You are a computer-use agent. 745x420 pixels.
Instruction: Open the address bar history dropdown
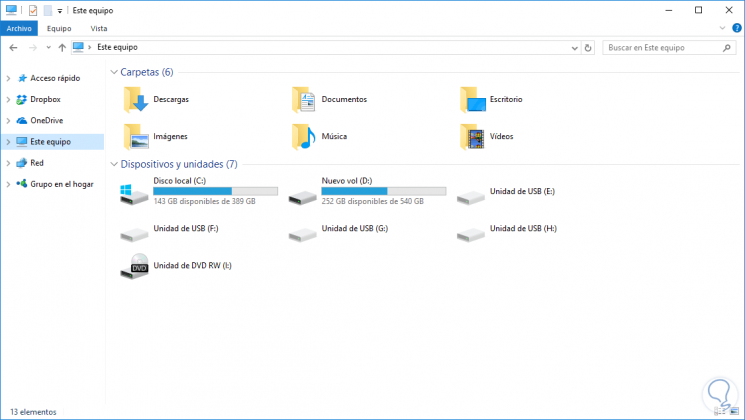click(x=574, y=48)
